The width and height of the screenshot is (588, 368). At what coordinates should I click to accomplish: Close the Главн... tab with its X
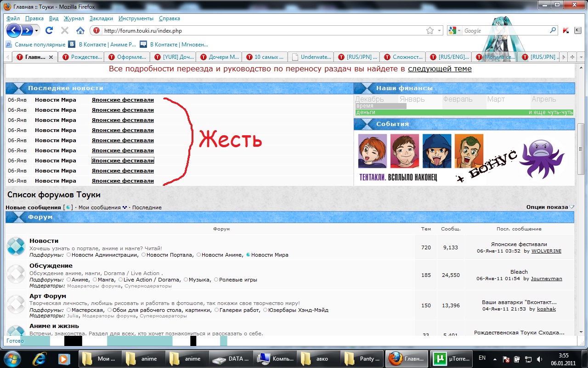tap(51, 57)
